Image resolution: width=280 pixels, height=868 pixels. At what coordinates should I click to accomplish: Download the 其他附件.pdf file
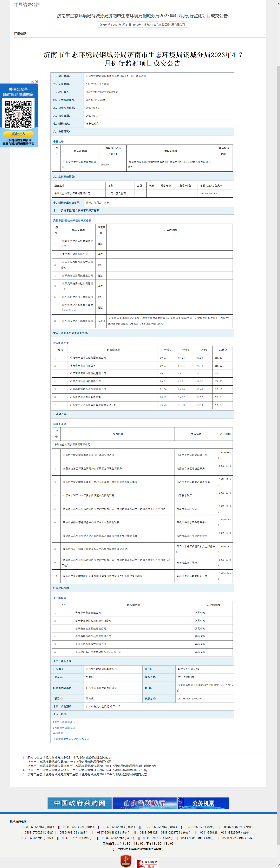coord(61,733)
